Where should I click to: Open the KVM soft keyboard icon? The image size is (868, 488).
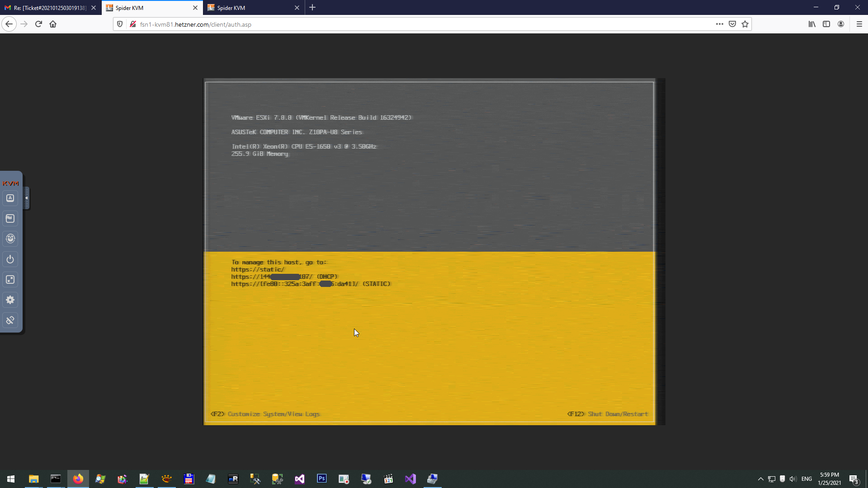coord(10,198)
